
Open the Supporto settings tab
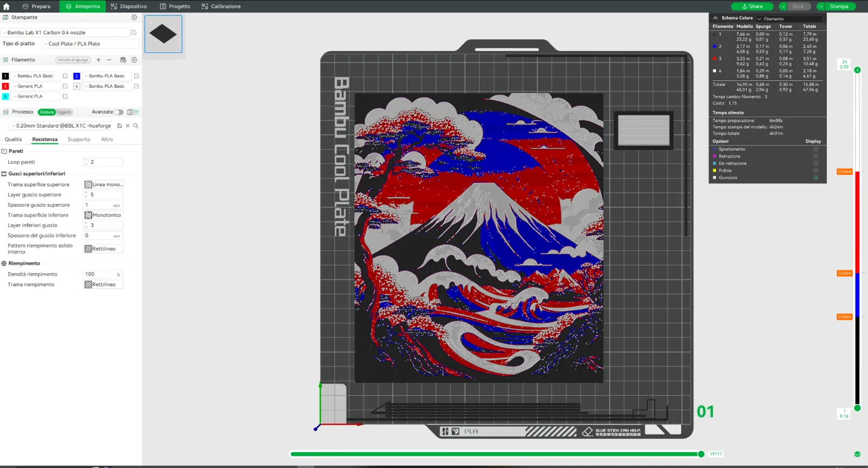click(79, 140)
